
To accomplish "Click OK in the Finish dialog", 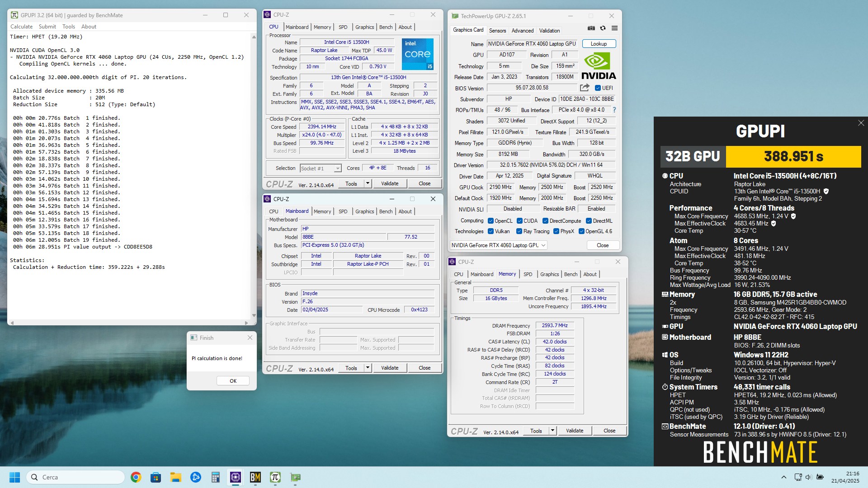I will click(233, 380).
